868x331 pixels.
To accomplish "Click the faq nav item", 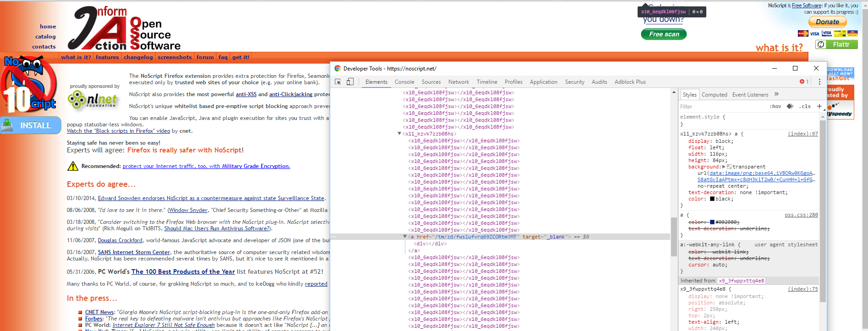I will 223,57.
